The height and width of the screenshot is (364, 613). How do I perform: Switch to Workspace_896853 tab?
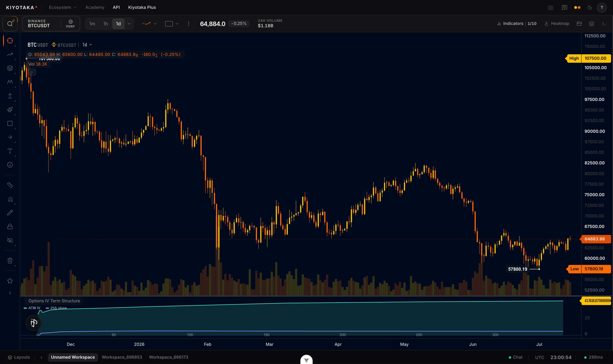click(x=122, y=357)
